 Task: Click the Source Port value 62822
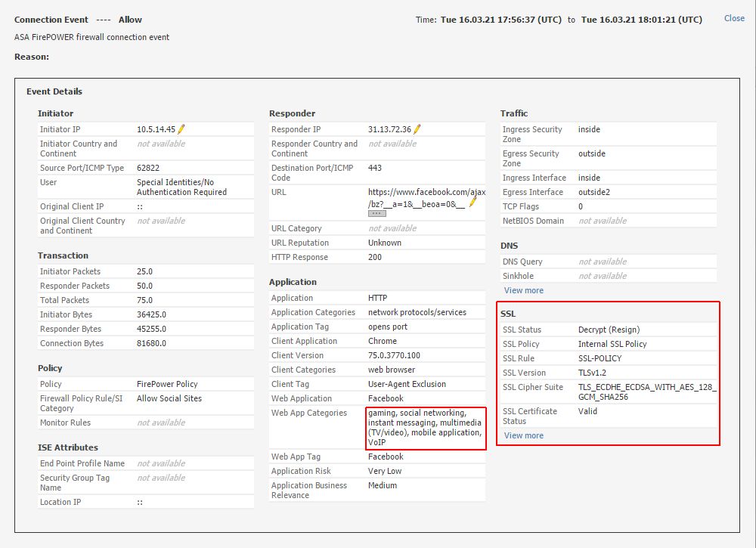(x=148, y=168)
